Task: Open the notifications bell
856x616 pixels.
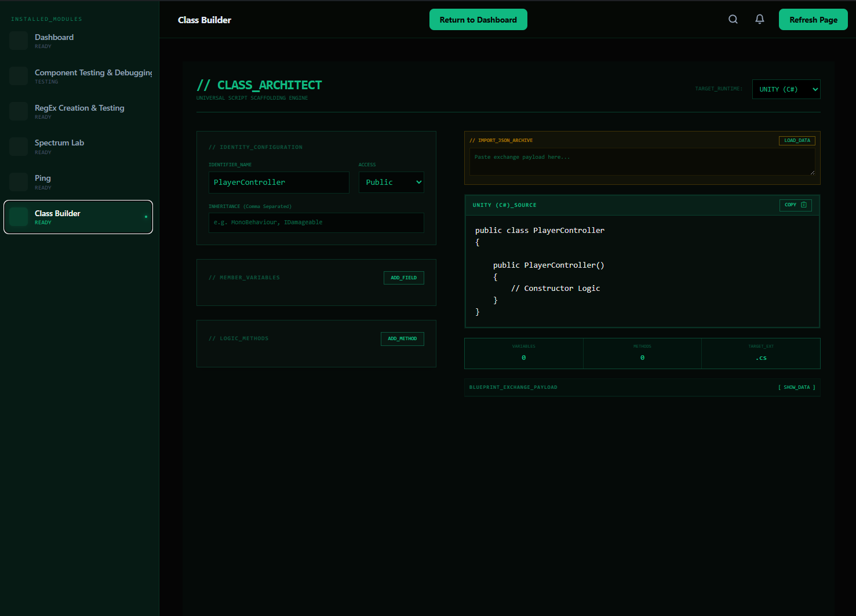Action: 760,19
